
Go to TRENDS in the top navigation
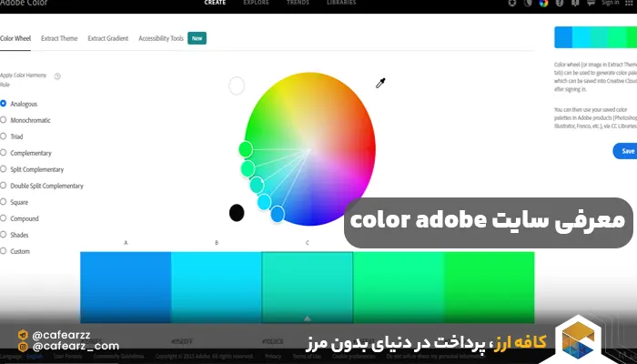tap(298, 3)
